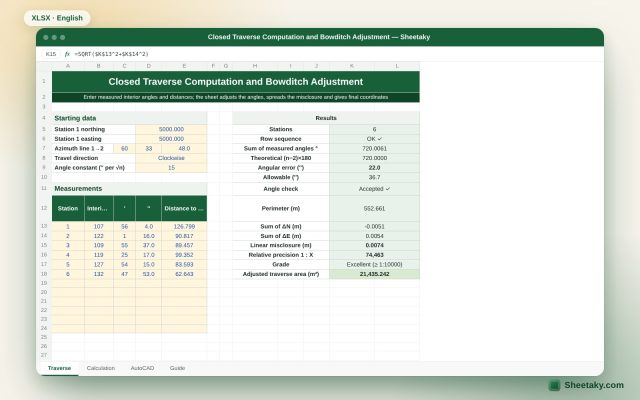This screenshot has height=400, width=640.
Task: Switch to the Traverse sheet tab
Action: (59, 368)
